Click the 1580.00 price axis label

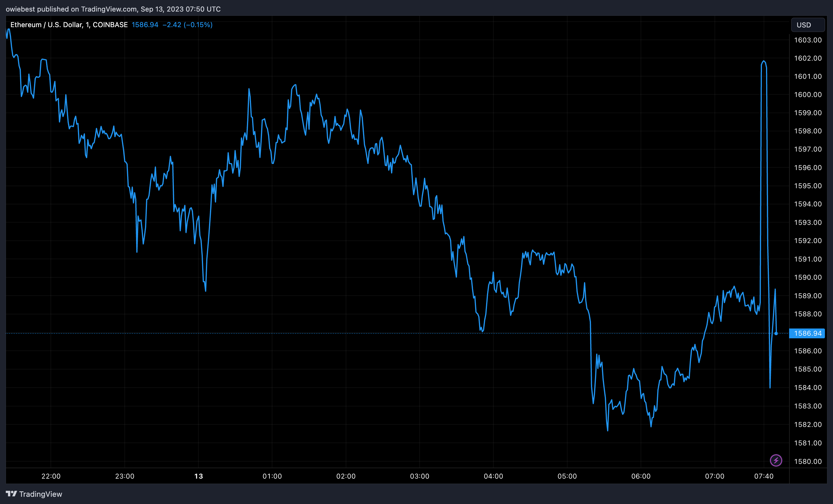[x=808, y=462]
